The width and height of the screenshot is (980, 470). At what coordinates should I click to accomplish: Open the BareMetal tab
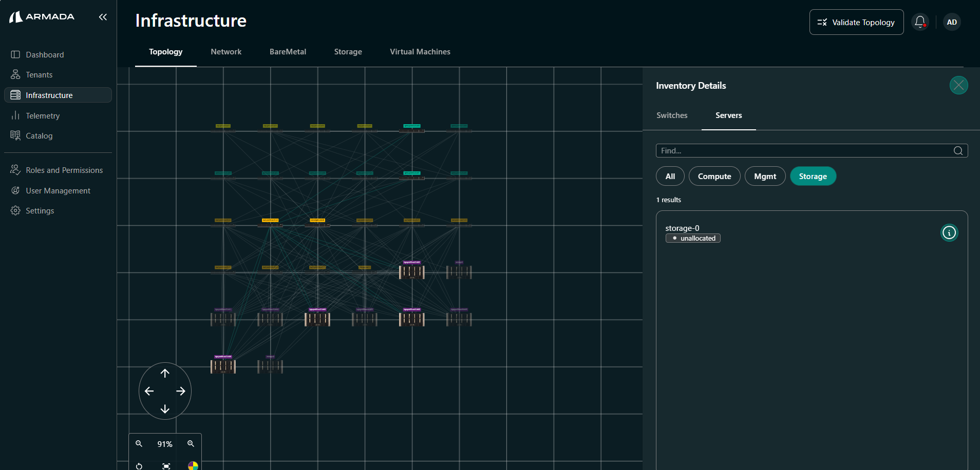[x=288, y=52]
